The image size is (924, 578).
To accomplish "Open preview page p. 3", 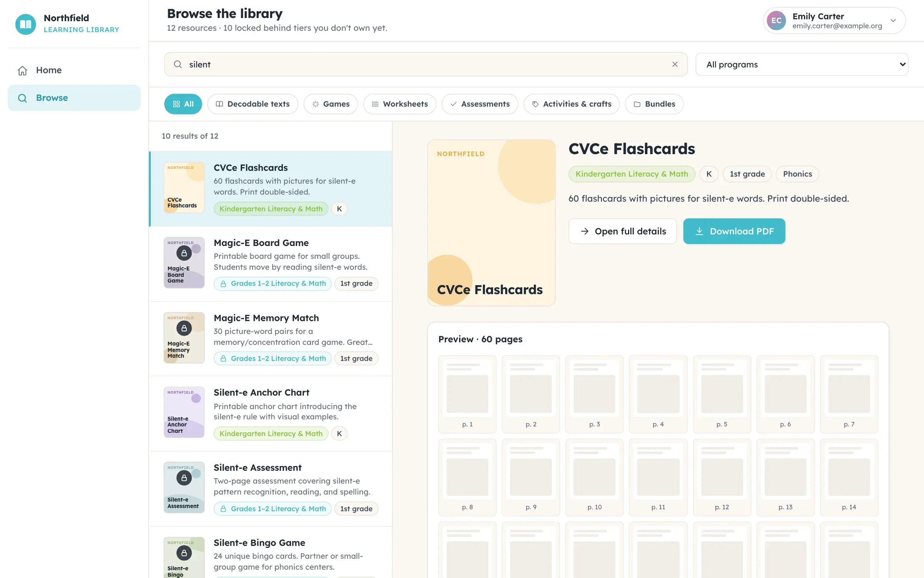I will [594, 394].
